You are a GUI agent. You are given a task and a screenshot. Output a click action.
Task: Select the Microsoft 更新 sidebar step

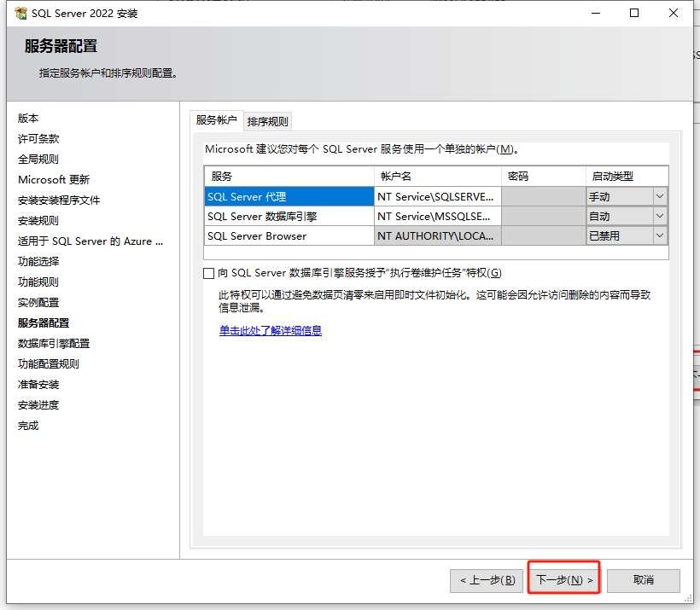pyautogui.click(x=54, y=180)
